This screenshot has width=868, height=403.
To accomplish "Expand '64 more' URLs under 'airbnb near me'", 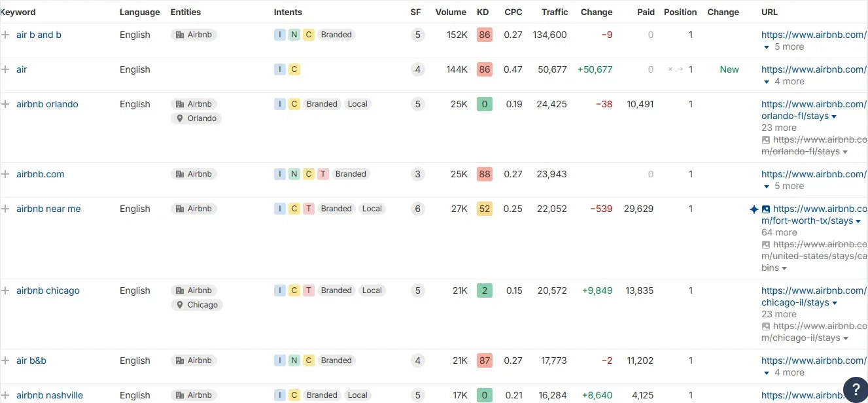I will point(779,232).
